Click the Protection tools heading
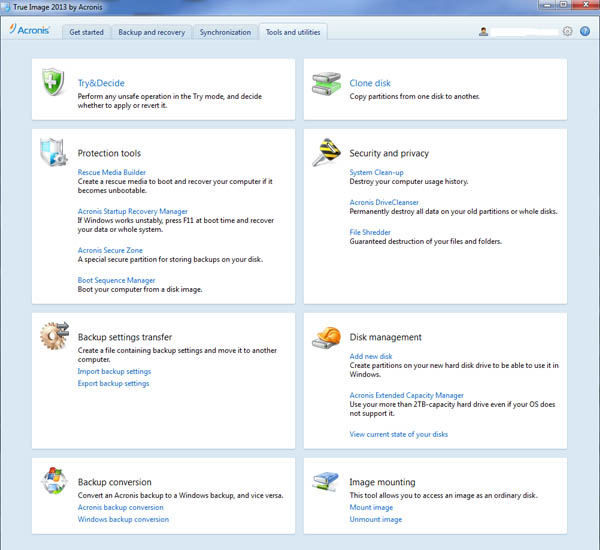 (x=109, y=153)
